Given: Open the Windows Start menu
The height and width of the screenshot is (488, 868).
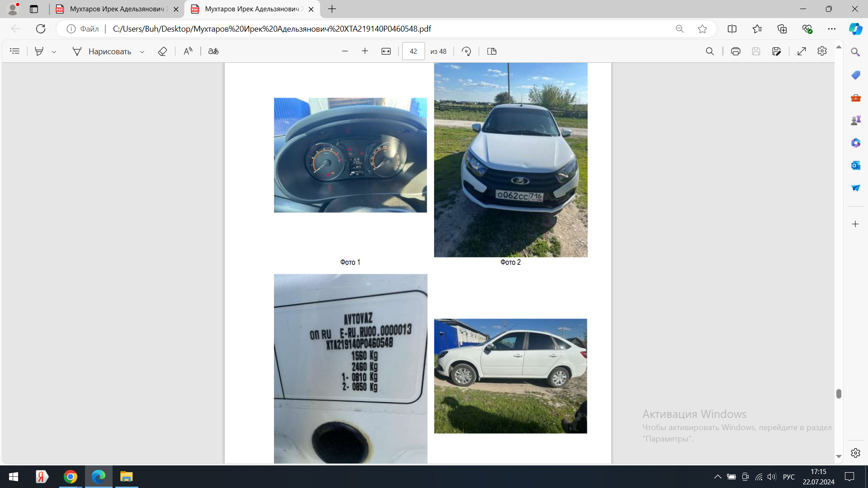Looking at the screenshot, I should click(14, 477).
